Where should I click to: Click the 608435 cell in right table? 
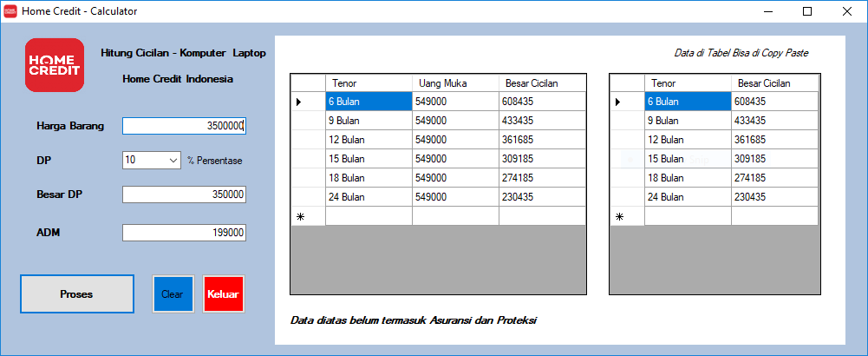click(x=775, y=102)
